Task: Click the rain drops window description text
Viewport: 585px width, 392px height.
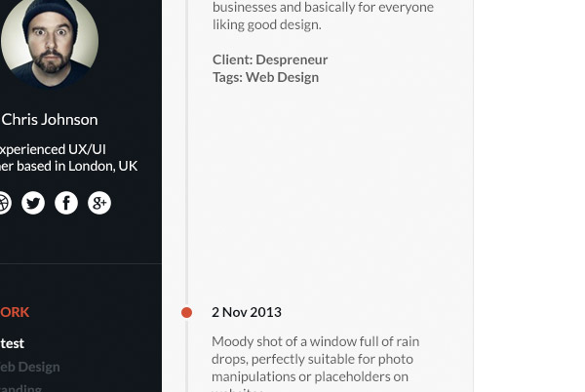Action: [315, 359]
